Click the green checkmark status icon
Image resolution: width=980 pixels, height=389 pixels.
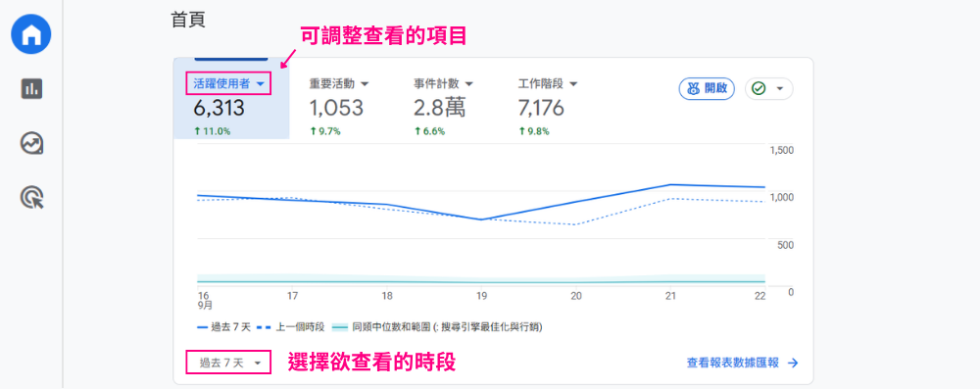(x=759, y=89)
